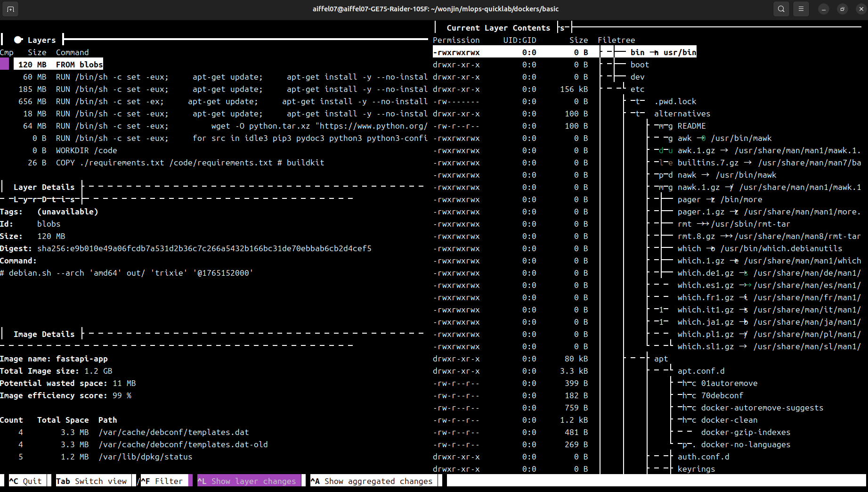This screenshot has width=868, height=492.
Task: Select the 120 MB FROM blobs layer
Action: tap(58, 65)
